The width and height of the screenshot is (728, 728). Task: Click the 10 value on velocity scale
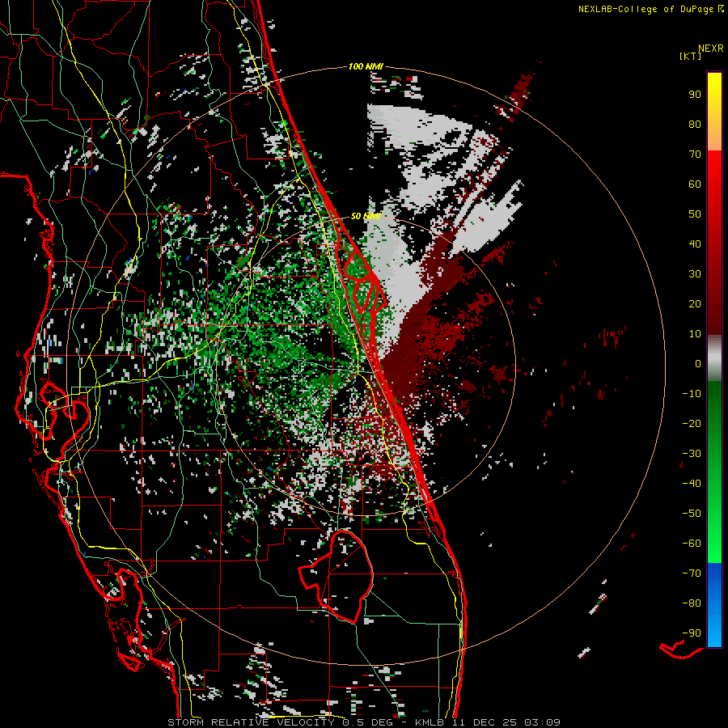695,334
